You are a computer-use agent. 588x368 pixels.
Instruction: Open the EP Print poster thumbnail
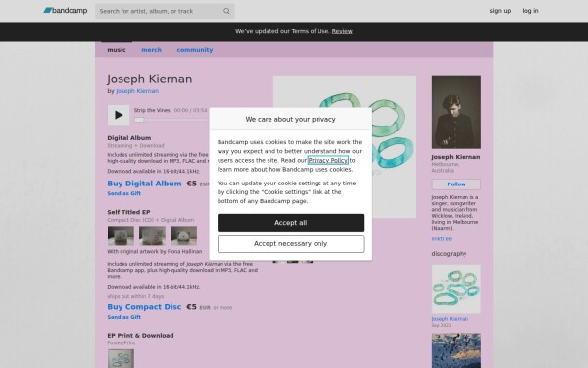tap(121, 358)
